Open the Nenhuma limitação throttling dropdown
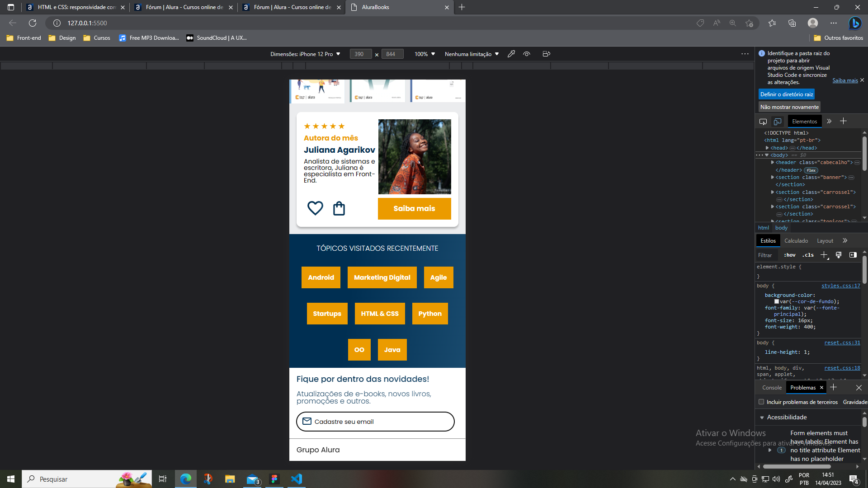 tap(472, 54)
